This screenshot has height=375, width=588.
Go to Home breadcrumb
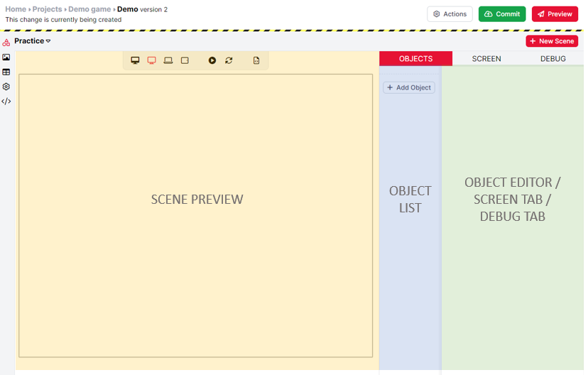pos(16,9)
